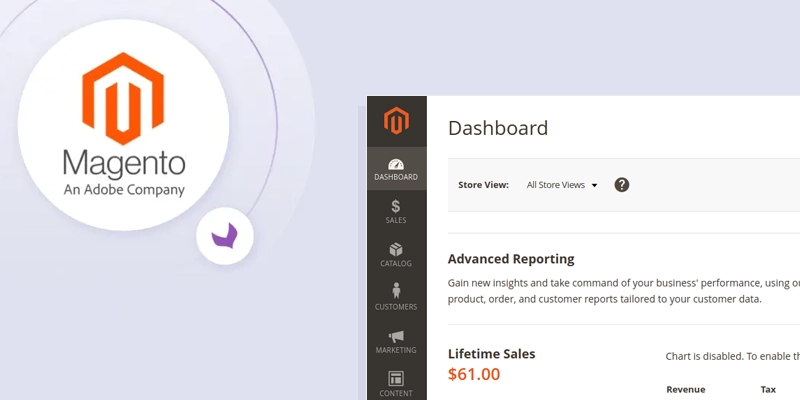Select the Revenue column header
The height and width of the screenshot is (400, 800).
click(685, 389)
